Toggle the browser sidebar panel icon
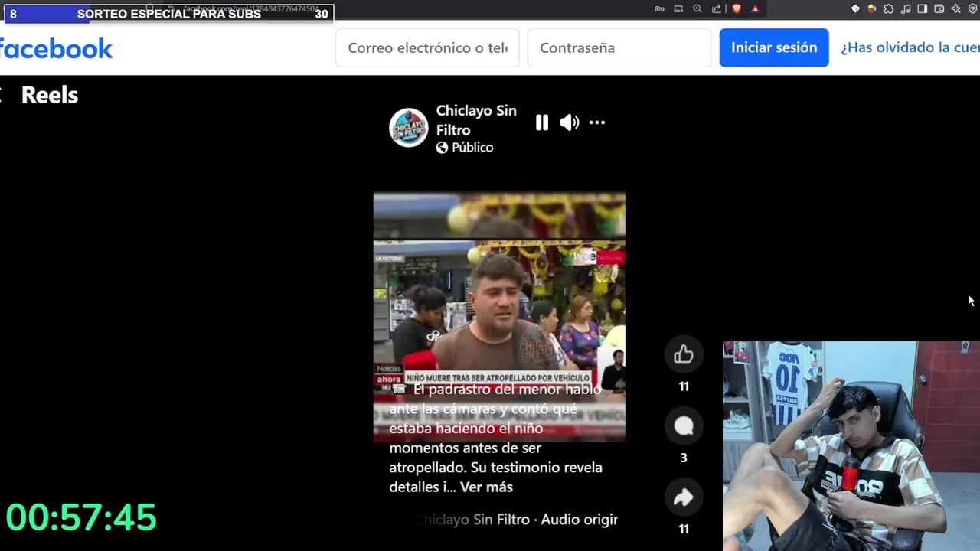This screenshot has height=551, width=980. [923, 9]
